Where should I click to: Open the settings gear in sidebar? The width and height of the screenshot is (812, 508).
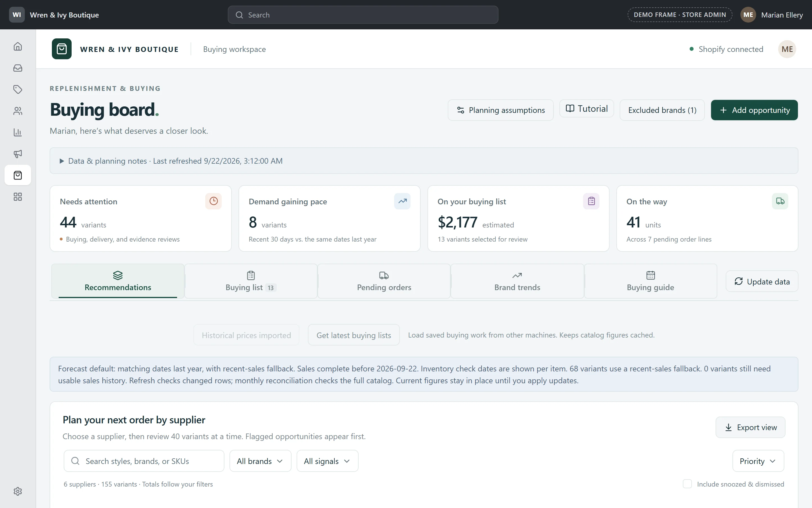click(x=18, y=491)
